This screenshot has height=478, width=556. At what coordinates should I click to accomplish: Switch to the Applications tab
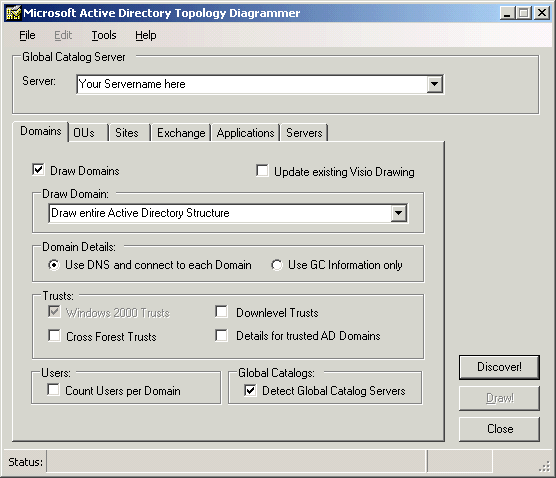[x=245, y=133]
